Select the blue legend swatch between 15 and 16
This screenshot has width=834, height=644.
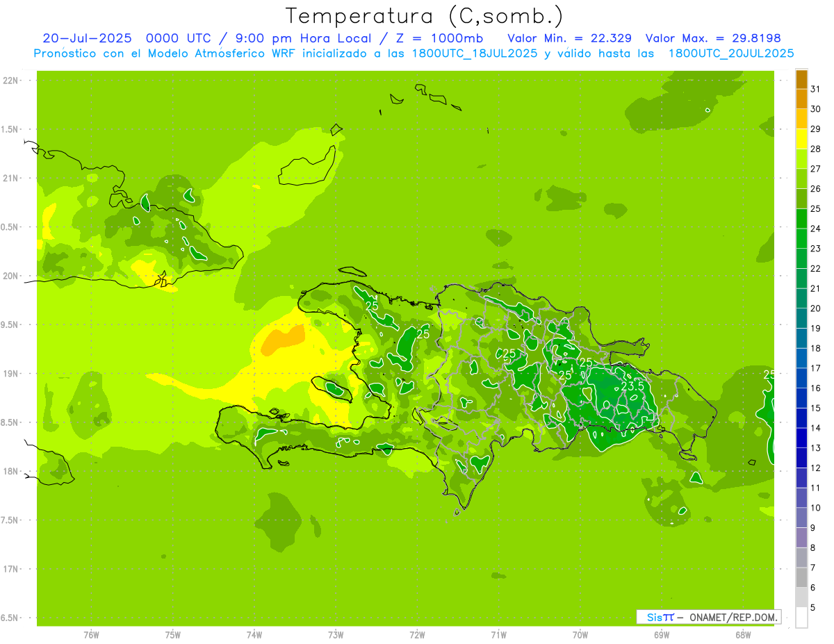coord(801,398)
